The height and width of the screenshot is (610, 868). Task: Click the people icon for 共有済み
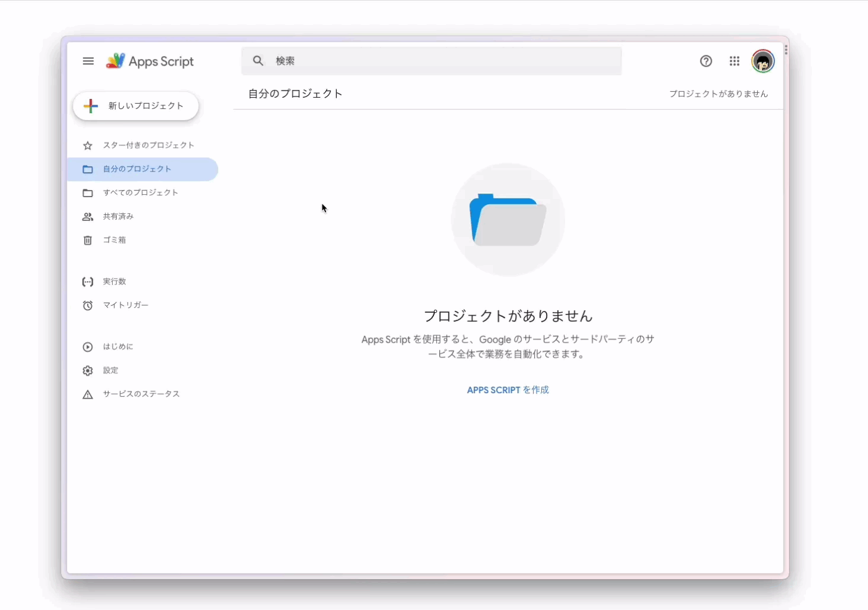point(88,217)
